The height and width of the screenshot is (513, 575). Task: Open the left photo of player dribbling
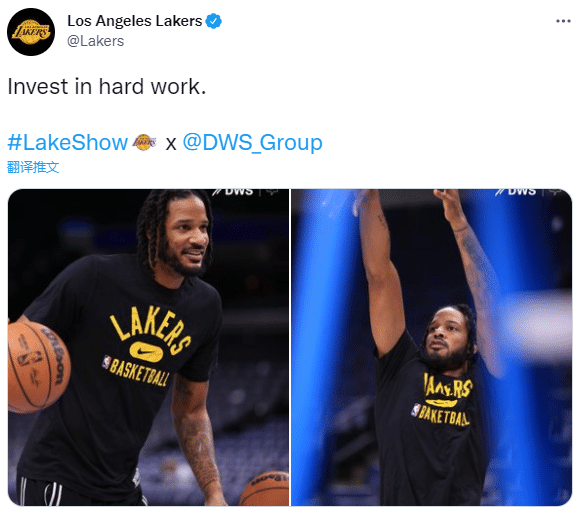tap(149, 347)
